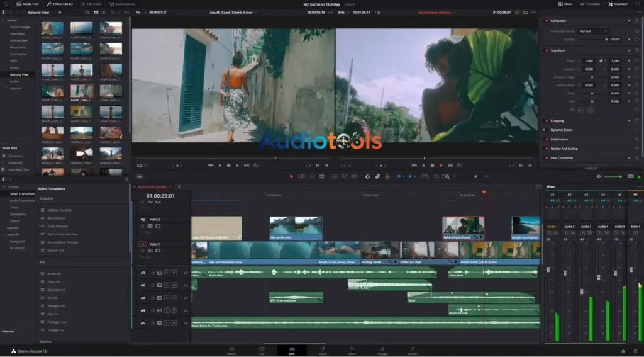Toggle timeline Snapping magnet icon
The width and height of the screenshot is (644, 357).
pos(367,176)
